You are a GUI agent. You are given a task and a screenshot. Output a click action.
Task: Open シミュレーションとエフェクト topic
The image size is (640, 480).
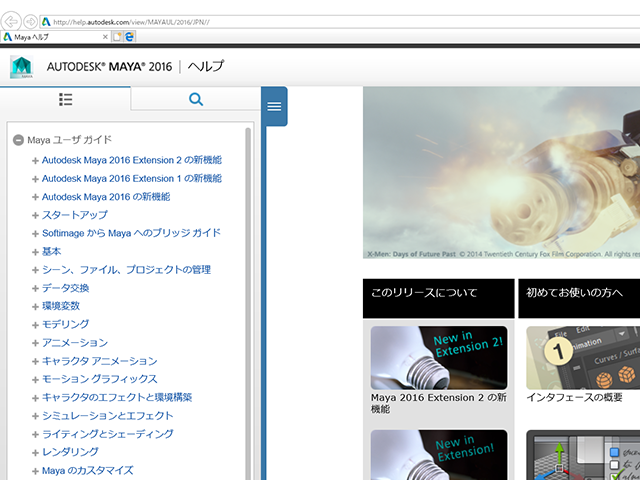[x=108, y=416]
